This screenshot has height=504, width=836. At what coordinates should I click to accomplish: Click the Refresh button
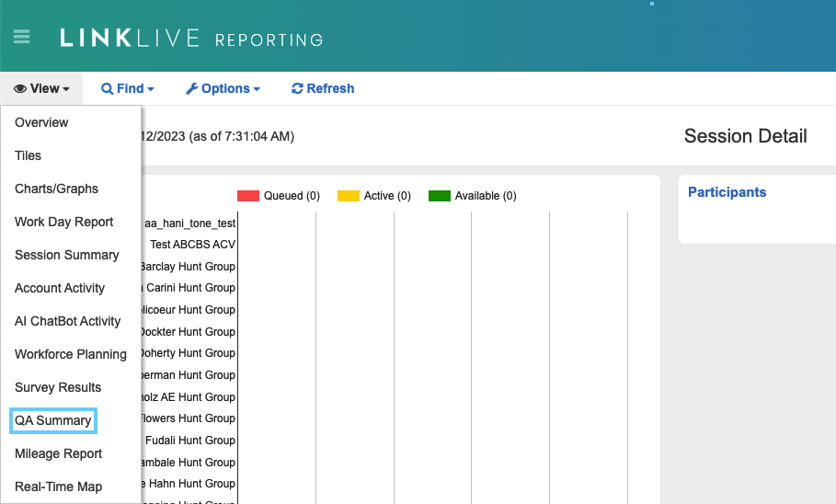(323, 89)
